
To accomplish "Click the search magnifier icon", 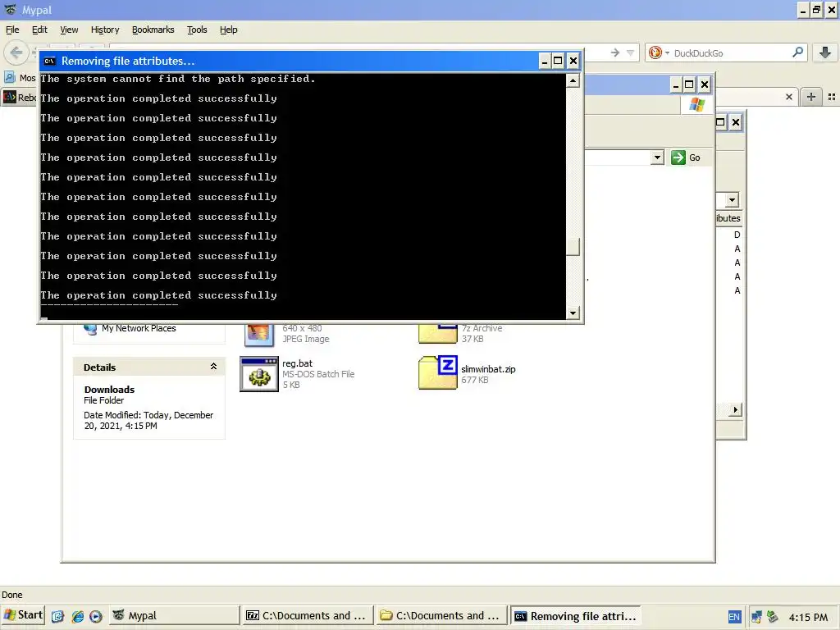I will [797, 52].
